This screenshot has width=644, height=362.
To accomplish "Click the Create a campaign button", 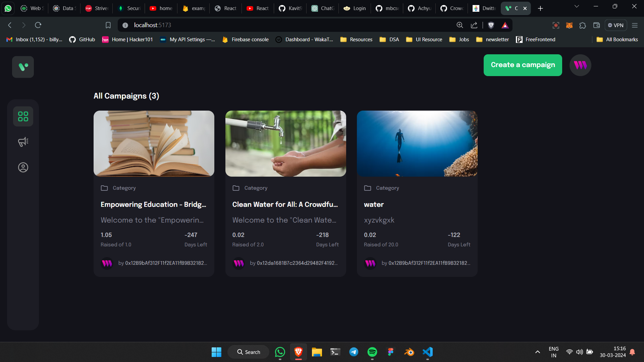I will (x=523, y=65).
